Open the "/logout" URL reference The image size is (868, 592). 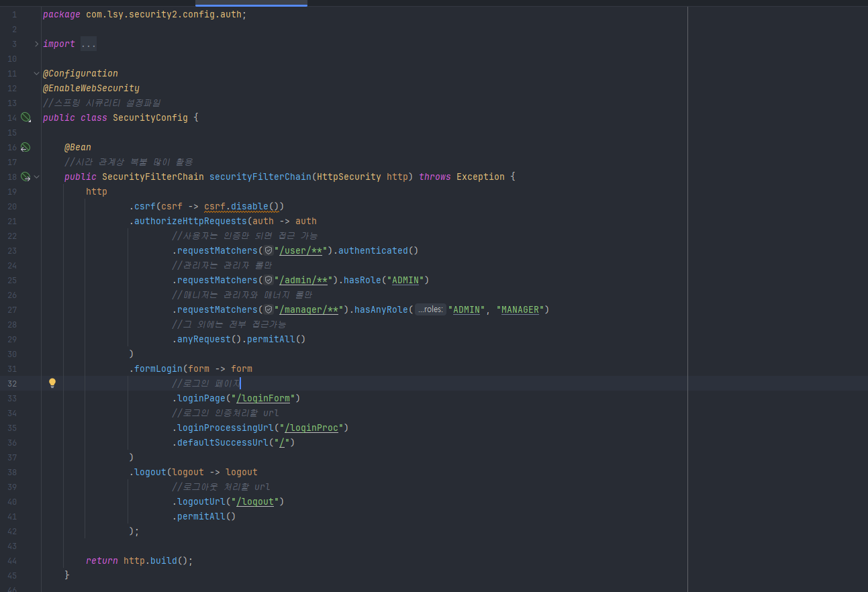coord(255,501)
